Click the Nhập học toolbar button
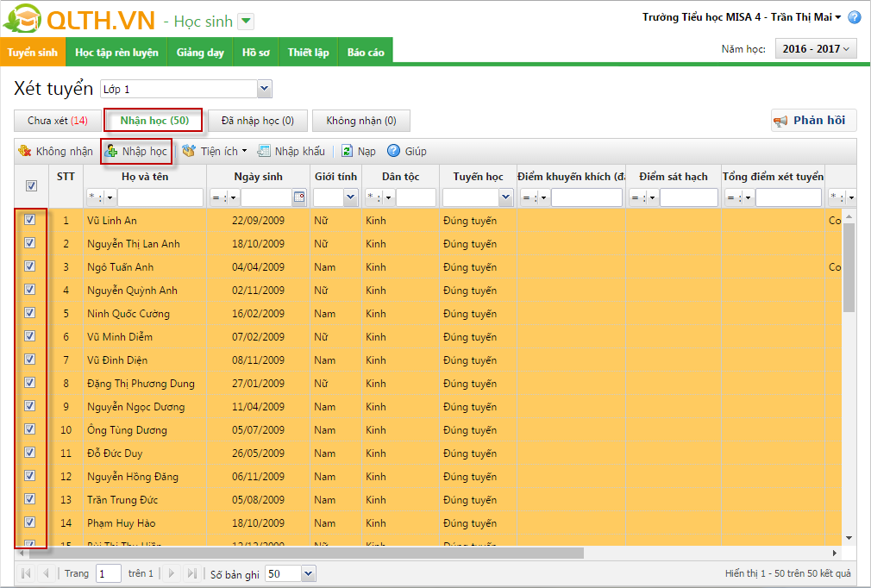This screenshot has height=588, width=871. click(x=136, y=151)
